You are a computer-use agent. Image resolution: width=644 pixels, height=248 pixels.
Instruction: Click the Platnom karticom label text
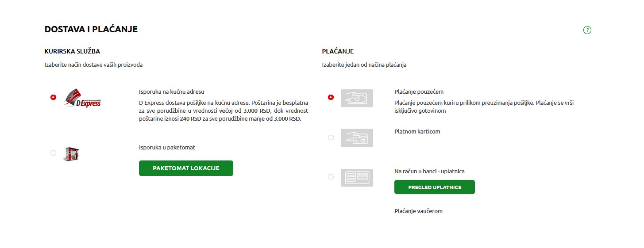click(417, 132)
